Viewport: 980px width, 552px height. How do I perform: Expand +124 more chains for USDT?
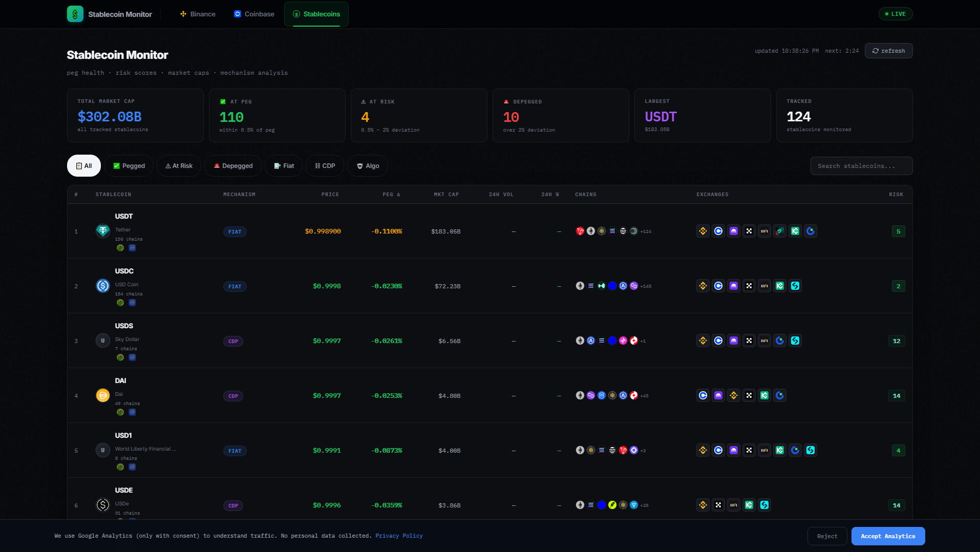(646, 231)
